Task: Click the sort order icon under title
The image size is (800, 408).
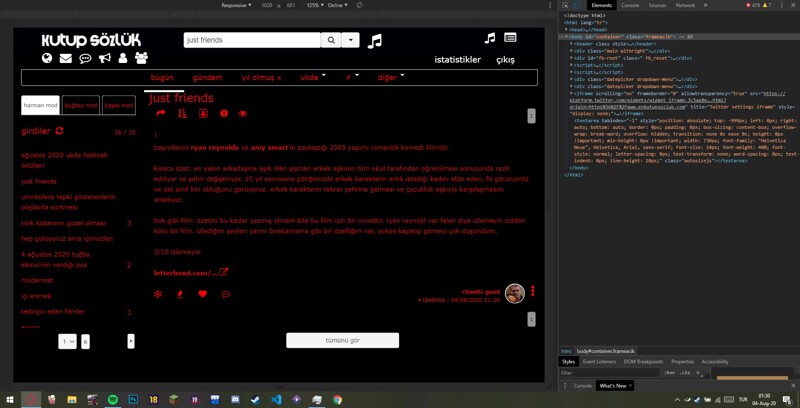Action: click(x=183, y=114)
